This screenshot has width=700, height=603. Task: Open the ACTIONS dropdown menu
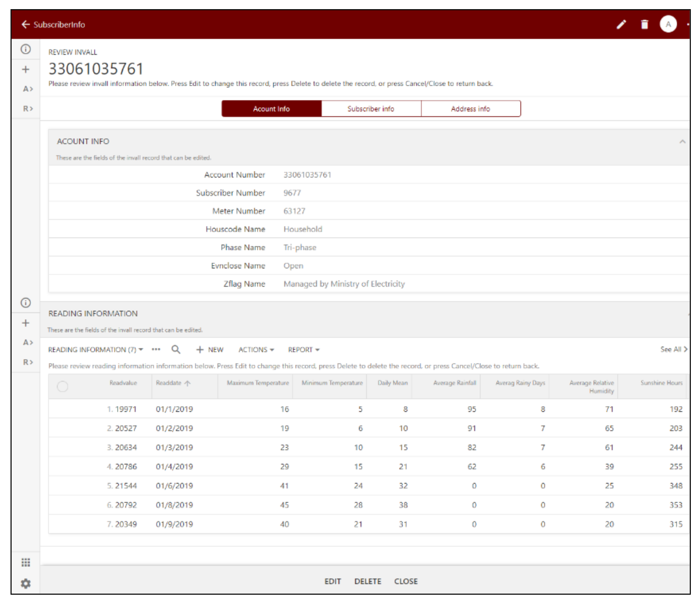pos(256,350)
